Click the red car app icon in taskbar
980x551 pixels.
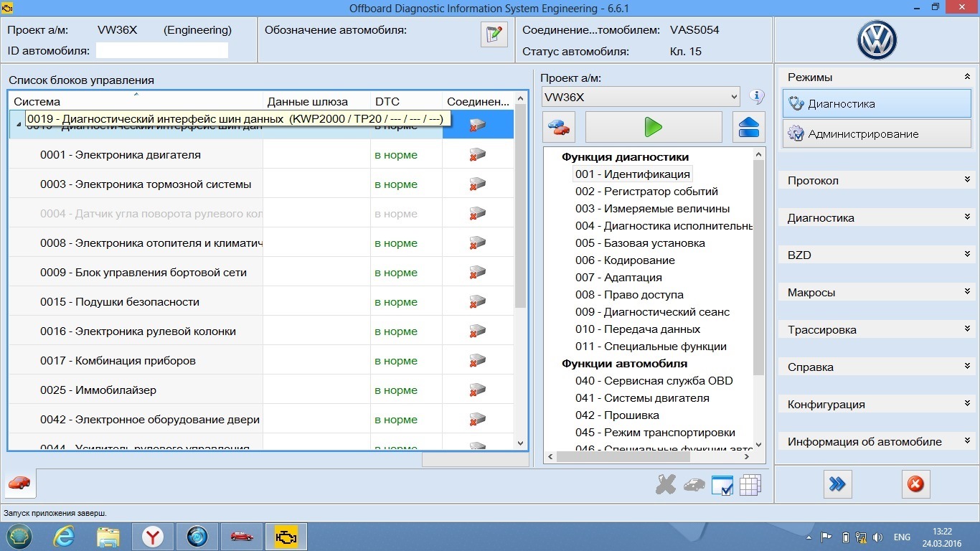point(242,536)
